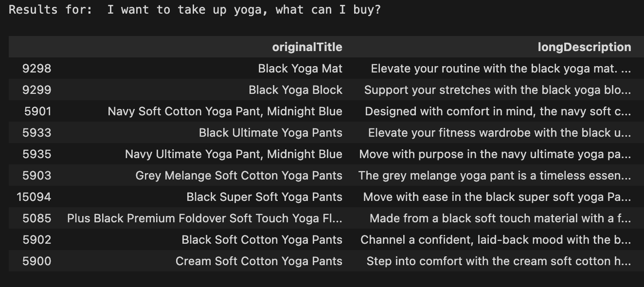This screenshot has height=287, width=644.
Task: Click the longDescription column header
Action: click(584, 47)
